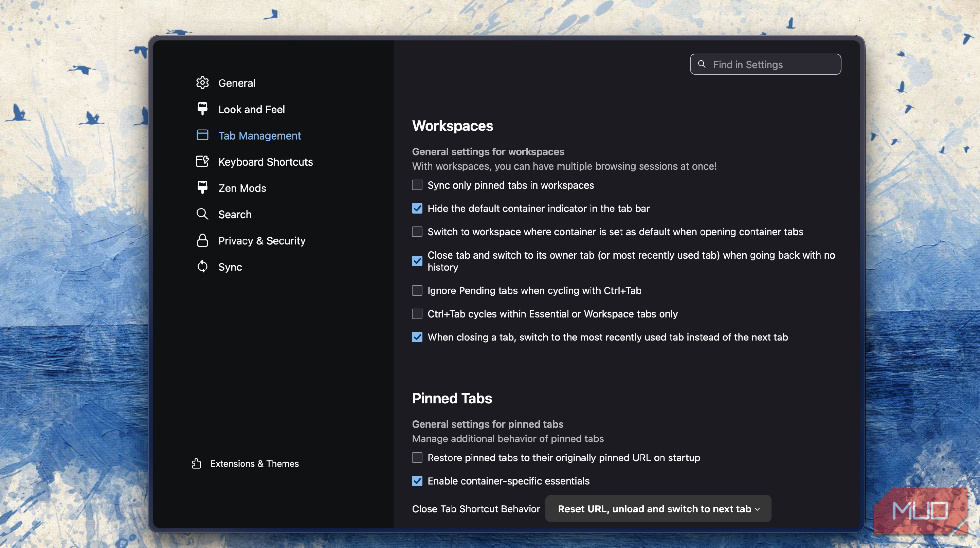This screenshot has height=548, width=980.
Task: Click the Look and Feel paintbrush icon
Action: [x=202, y=109]
